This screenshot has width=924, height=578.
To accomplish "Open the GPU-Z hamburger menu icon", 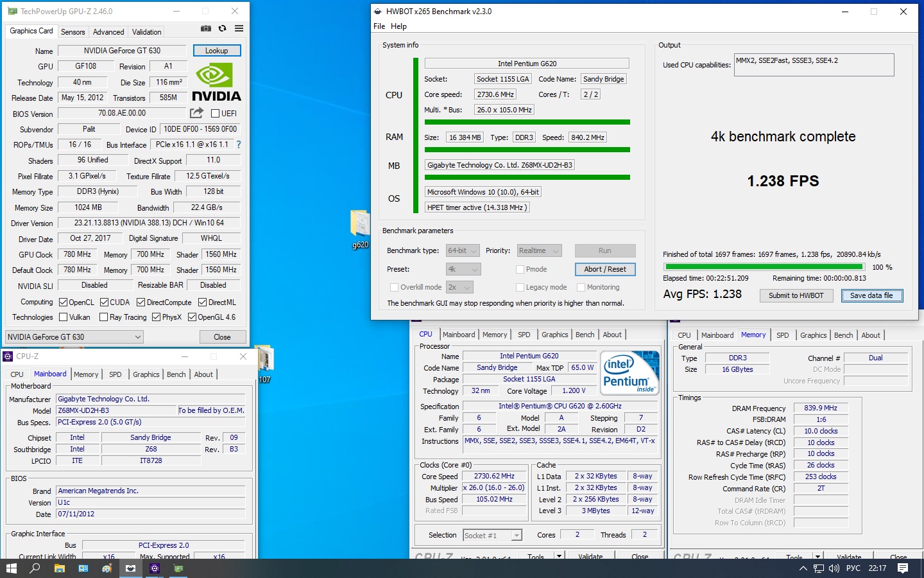I will (x=239, y=28).
